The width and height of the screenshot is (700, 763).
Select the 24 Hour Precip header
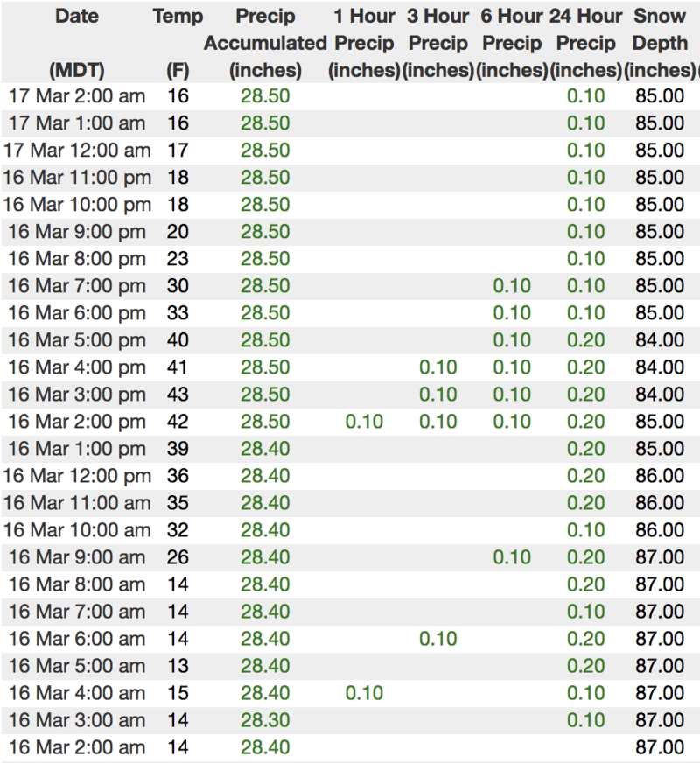pyautogui.click(x=585, y=43)
